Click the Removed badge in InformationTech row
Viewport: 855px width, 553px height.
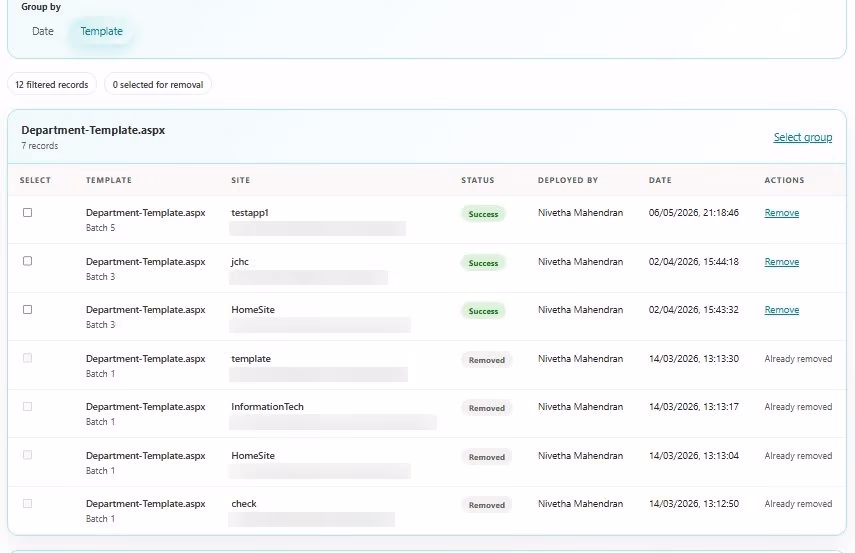(x=486, y=408)
